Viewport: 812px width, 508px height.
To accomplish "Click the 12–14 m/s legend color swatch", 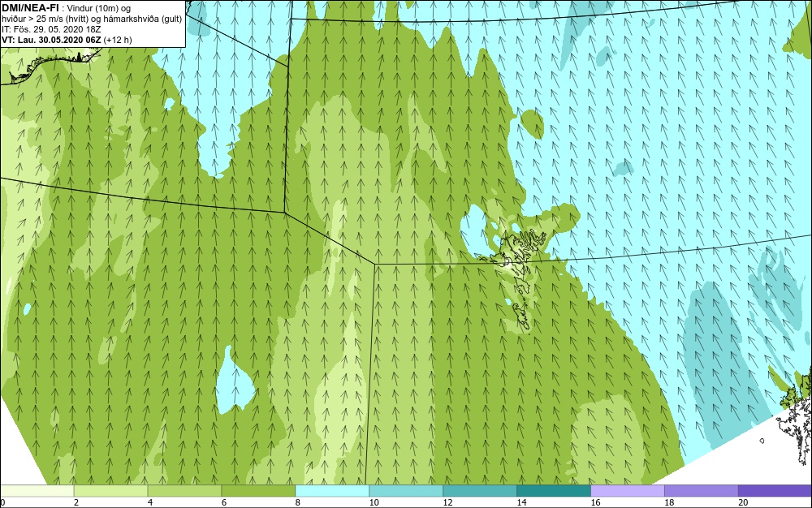I will pyautogui.click(x=480, y=491).
